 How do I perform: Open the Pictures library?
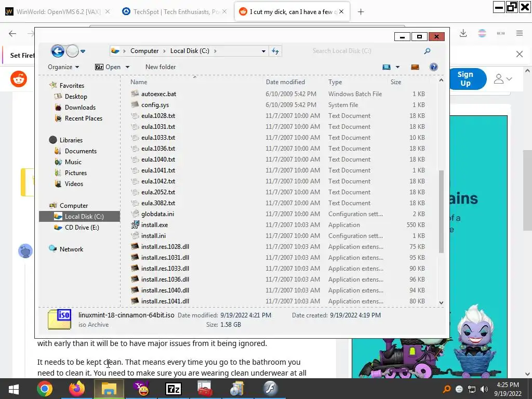pos(76,172)
